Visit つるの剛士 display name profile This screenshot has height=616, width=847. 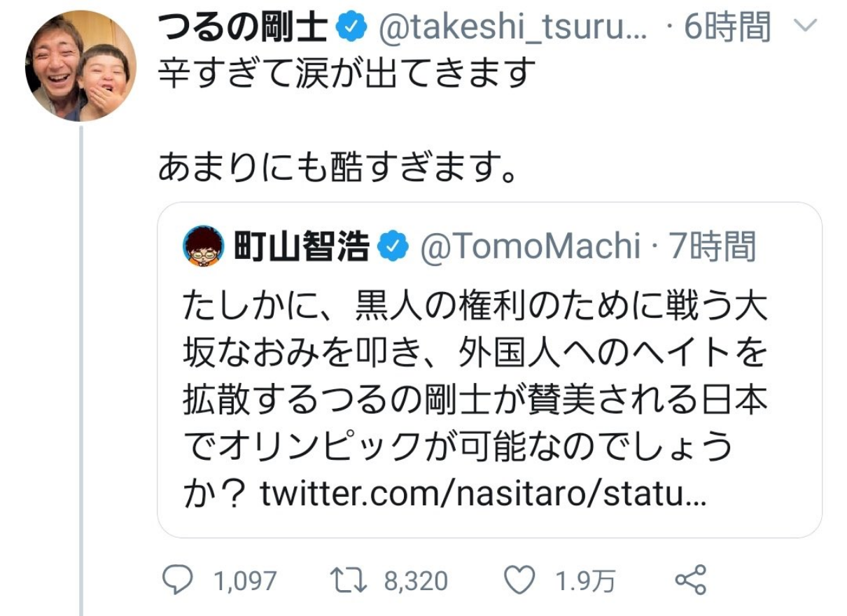pyautogui.click(x=242, y=27)
